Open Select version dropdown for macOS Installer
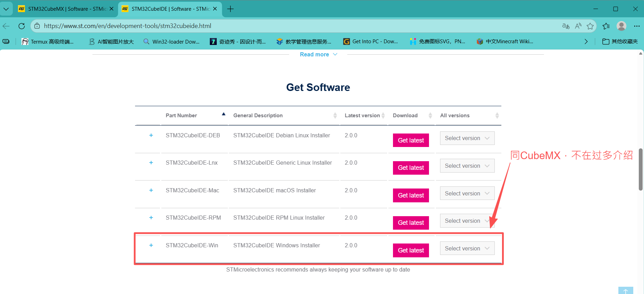Image resolution: width=644 pixels, height=294 pixels. (x=467, y=193)
